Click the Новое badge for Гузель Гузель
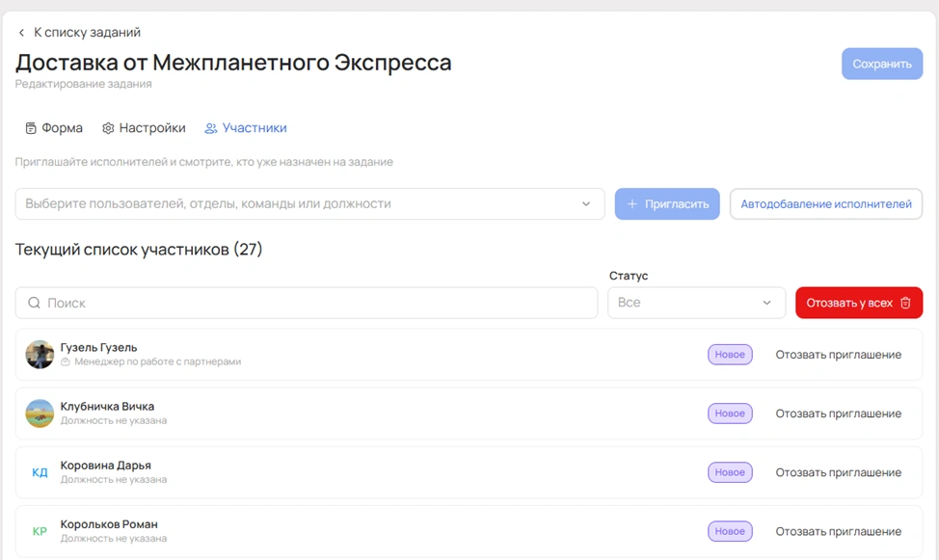 coord(730,355)
